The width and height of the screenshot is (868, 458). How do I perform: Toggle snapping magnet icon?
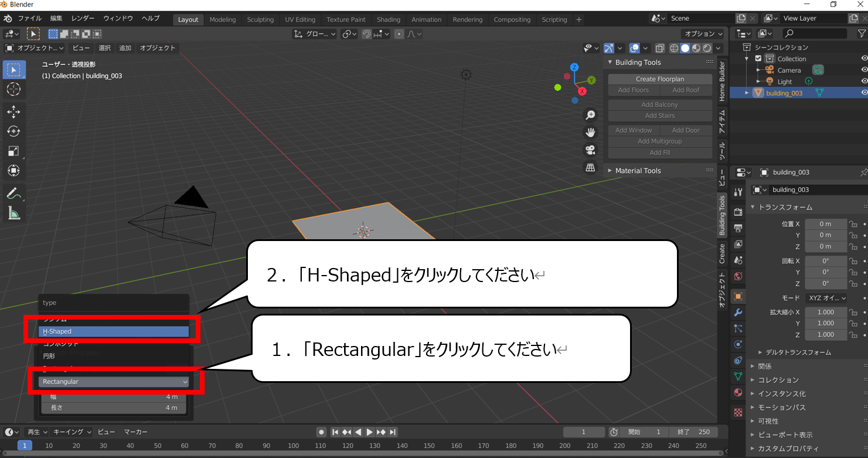pos(366,34)
